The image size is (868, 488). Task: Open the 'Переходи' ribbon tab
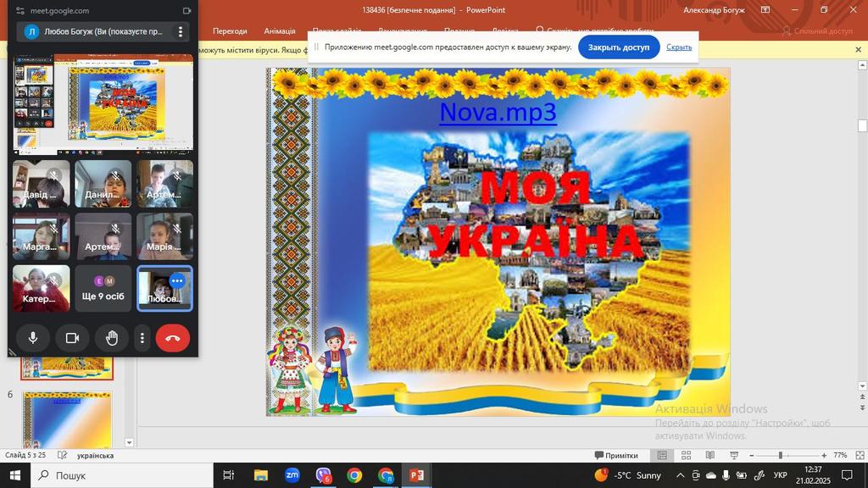point(230,31)
